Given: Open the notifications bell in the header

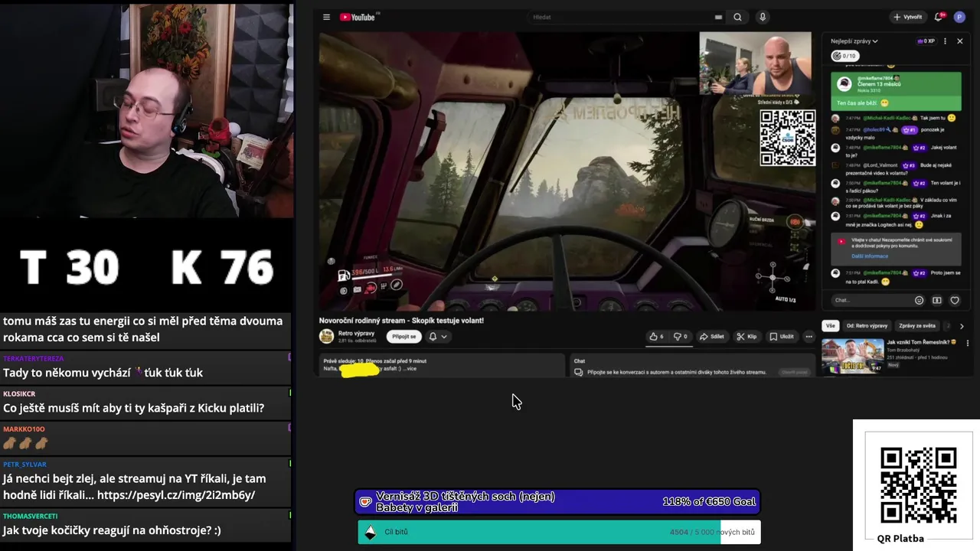Looking at the screenshot, I should pos(939,17).
